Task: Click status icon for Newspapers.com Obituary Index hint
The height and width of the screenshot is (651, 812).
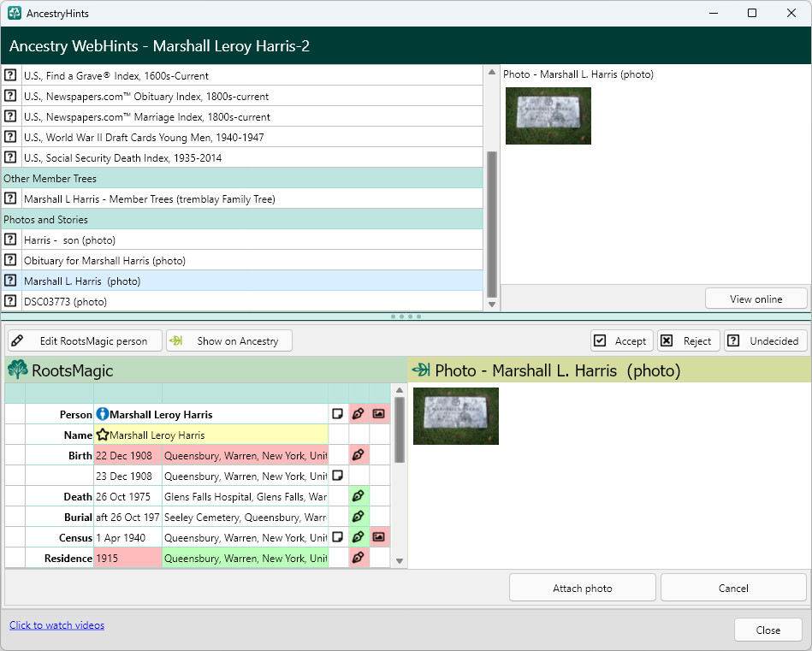Action: (10, 96)
